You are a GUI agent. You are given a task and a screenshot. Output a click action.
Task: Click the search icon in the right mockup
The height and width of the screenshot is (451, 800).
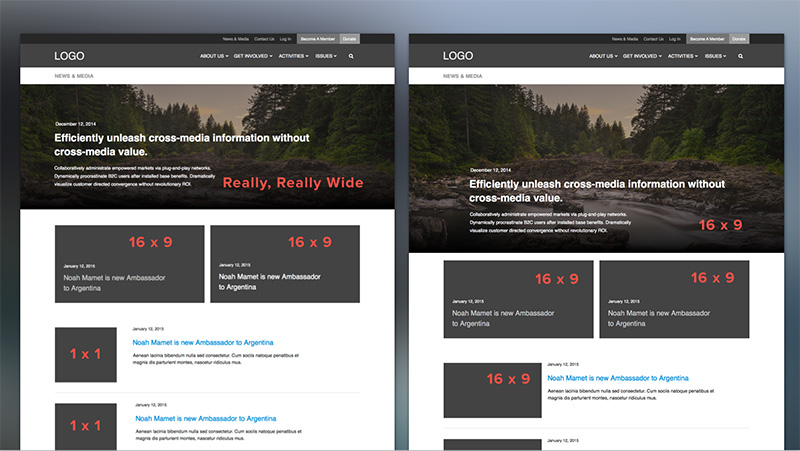pyautogui.click(x=740, y=57)
